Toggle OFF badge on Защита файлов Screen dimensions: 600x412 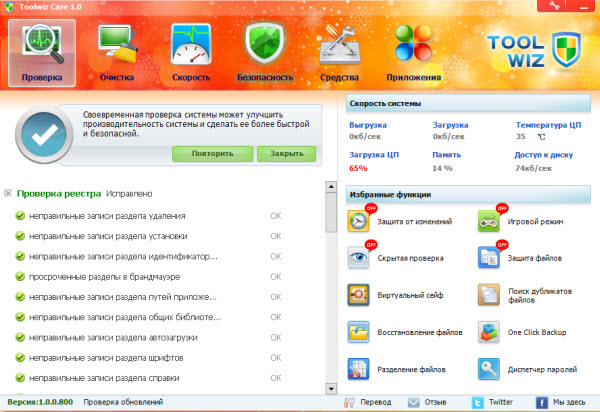point(502,244)
